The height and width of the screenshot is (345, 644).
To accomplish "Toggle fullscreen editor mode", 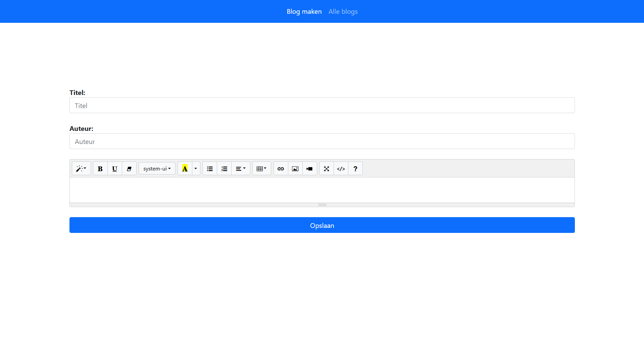I will [x=326, y=169].
